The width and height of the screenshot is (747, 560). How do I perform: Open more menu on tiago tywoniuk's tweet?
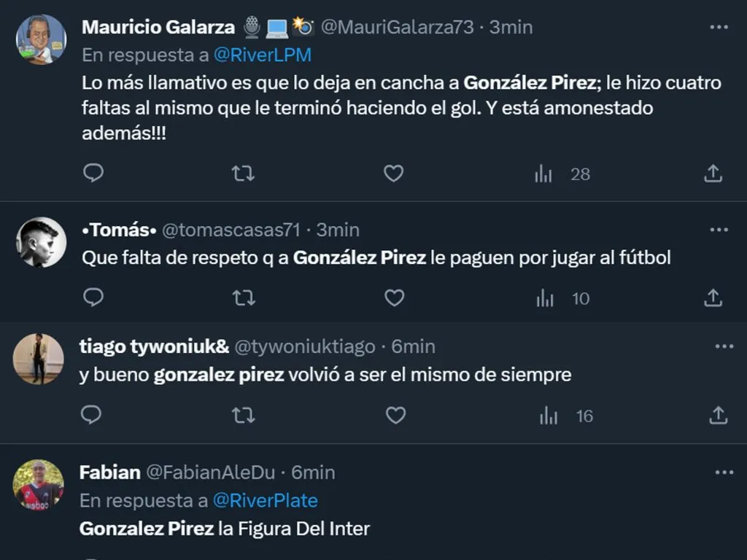point(724,346)
